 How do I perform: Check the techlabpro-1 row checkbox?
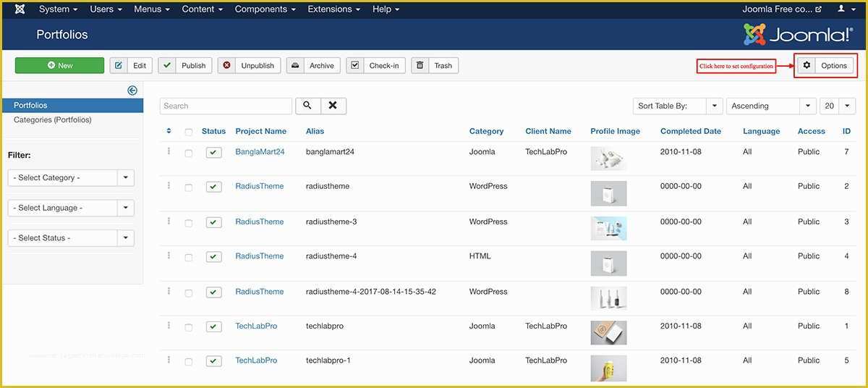click(189, 360)
